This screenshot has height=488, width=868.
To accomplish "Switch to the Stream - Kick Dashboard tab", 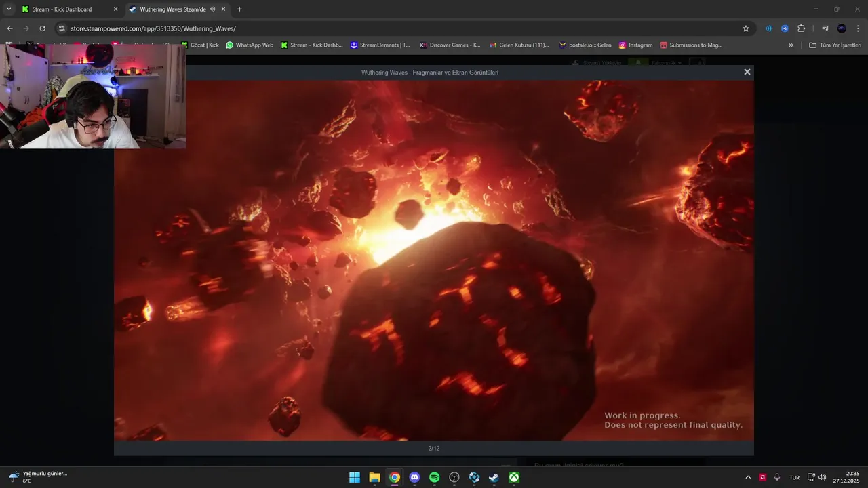I will coord(68,9).
